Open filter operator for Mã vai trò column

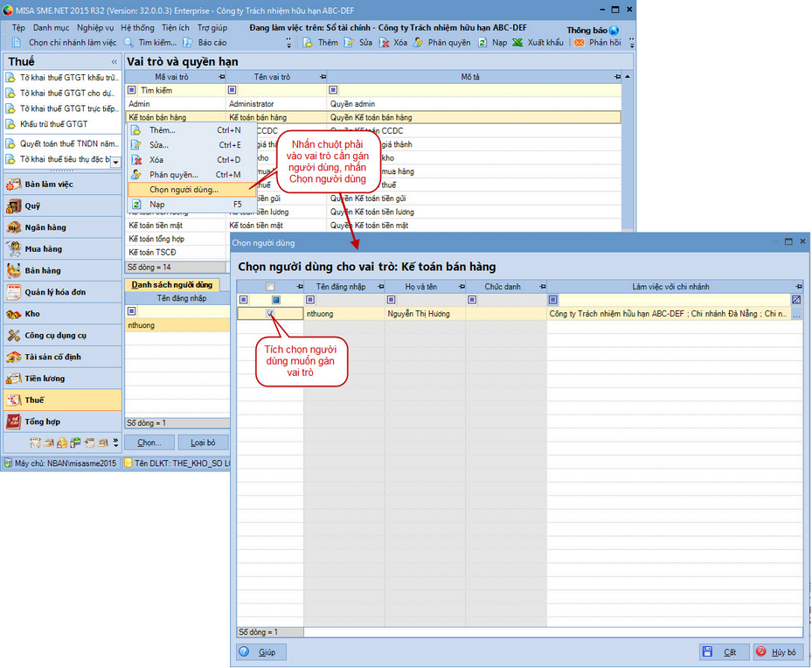(132, 90)
